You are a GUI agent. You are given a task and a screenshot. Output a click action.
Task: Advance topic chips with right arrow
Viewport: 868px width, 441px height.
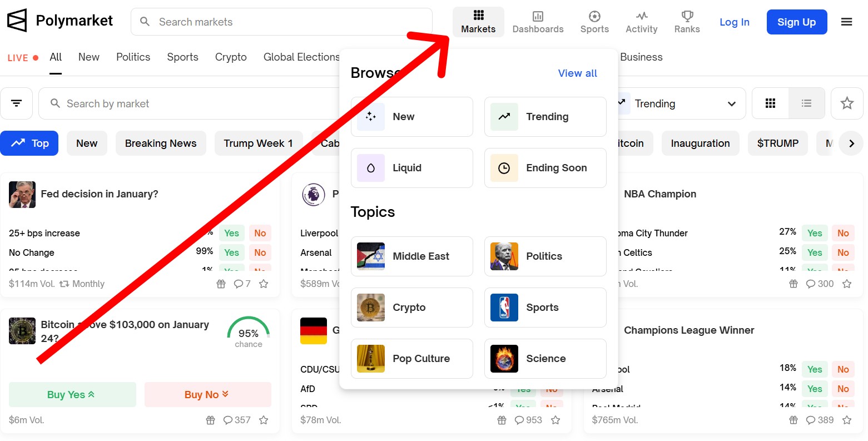click(851, 143)
